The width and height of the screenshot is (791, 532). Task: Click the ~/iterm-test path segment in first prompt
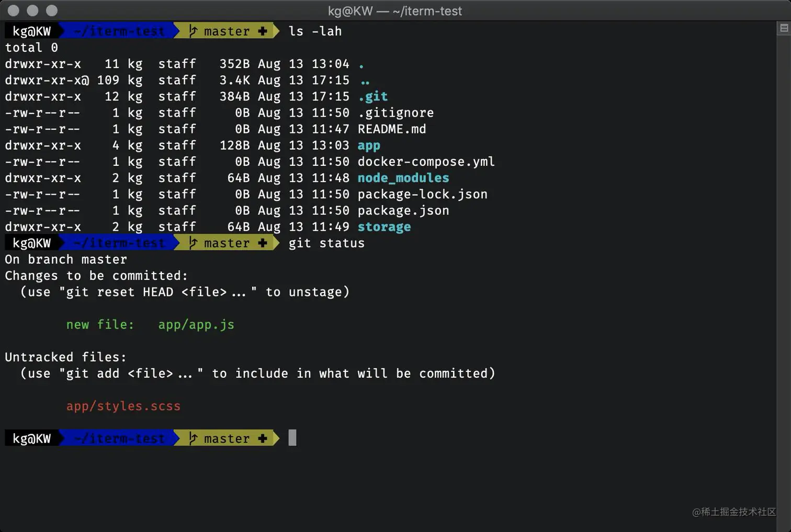(x=119, y=31)
